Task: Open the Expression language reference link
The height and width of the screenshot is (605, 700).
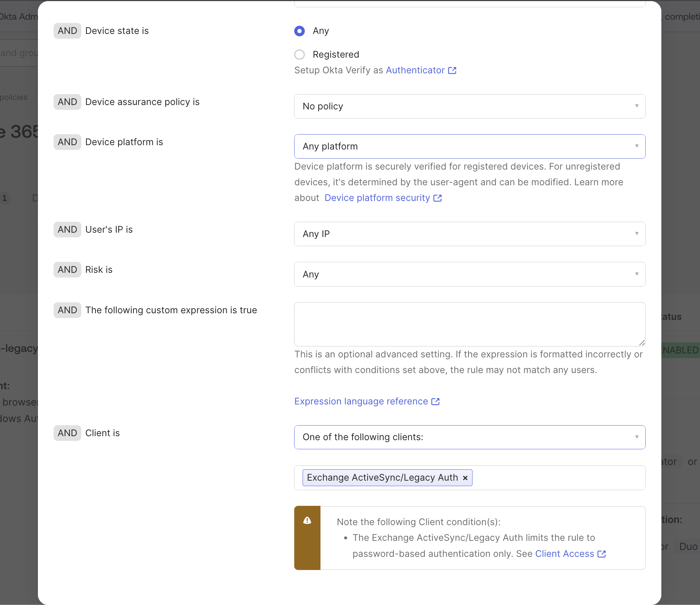Action: [361, 401]
